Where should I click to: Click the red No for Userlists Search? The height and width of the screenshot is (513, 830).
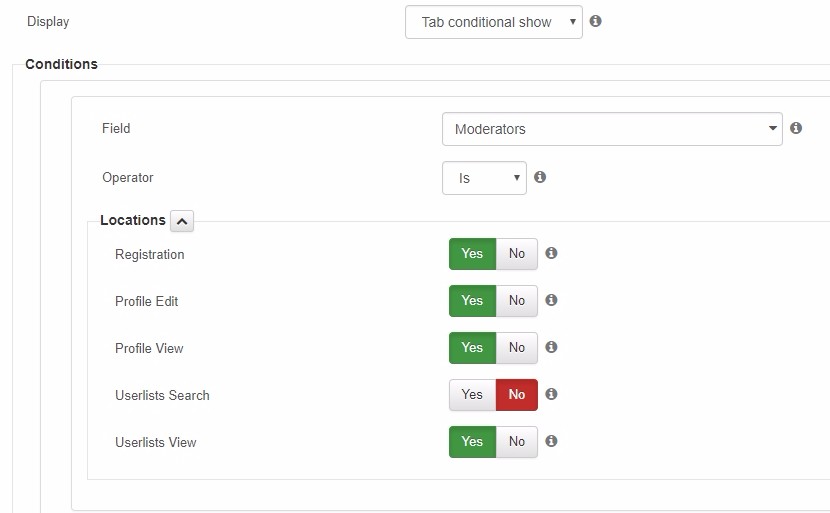tap(517, 395)
